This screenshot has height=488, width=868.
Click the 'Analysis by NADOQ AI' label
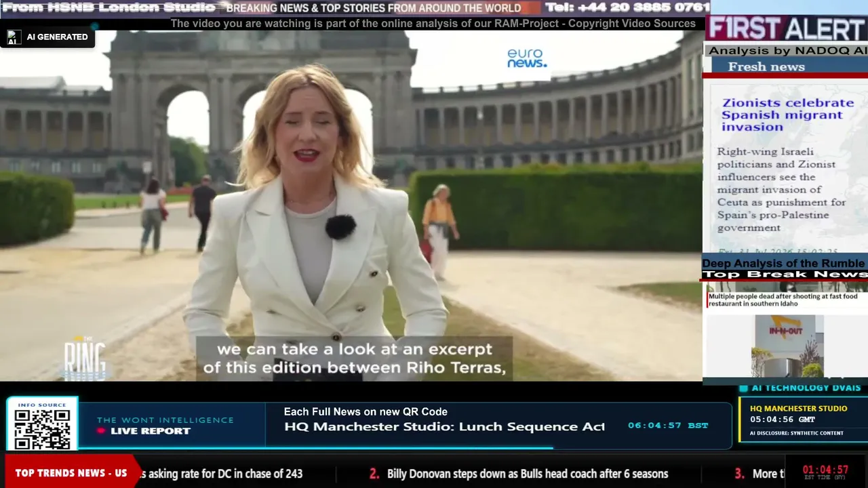[x=787, y=51]
